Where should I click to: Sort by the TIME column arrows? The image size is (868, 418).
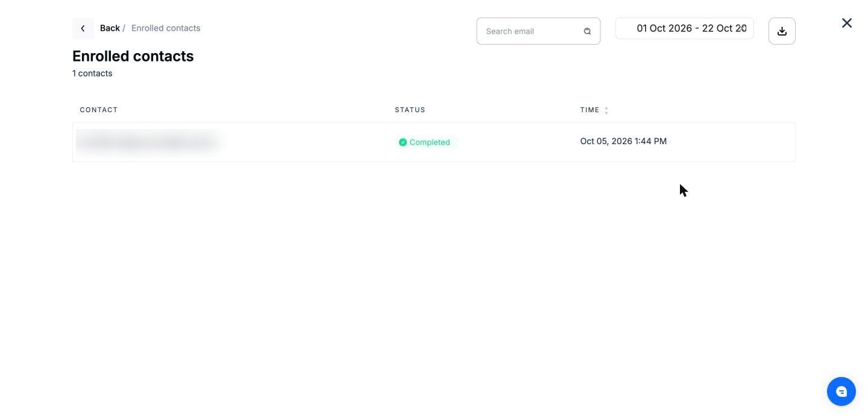pyautogui.click(x=606, y=110)
